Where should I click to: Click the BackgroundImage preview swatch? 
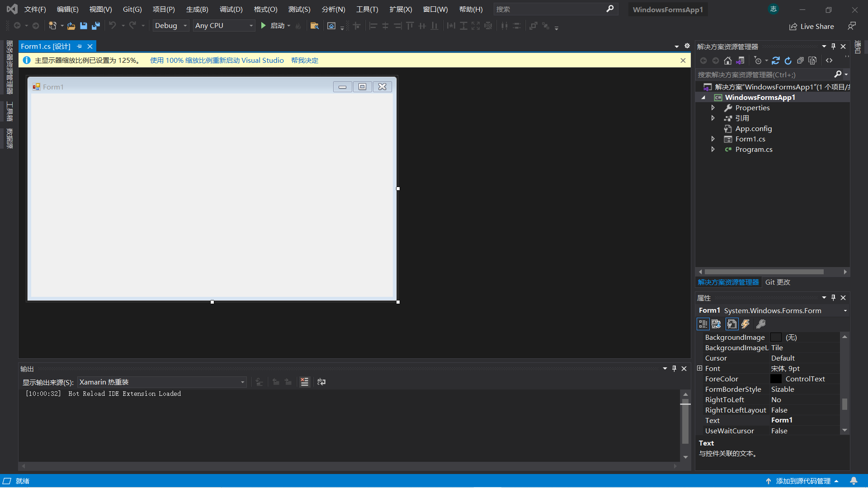coord(776,338)
